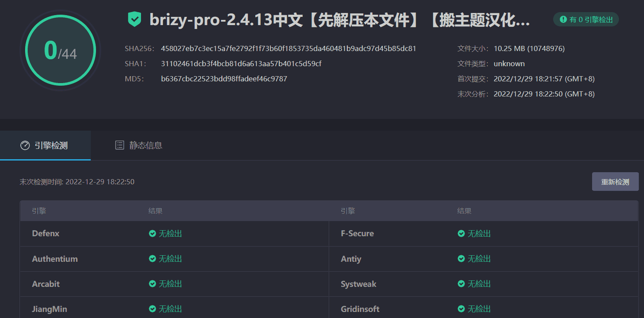
Task: Click file size value 10.25 MB
Action: [x=529, y=48]
